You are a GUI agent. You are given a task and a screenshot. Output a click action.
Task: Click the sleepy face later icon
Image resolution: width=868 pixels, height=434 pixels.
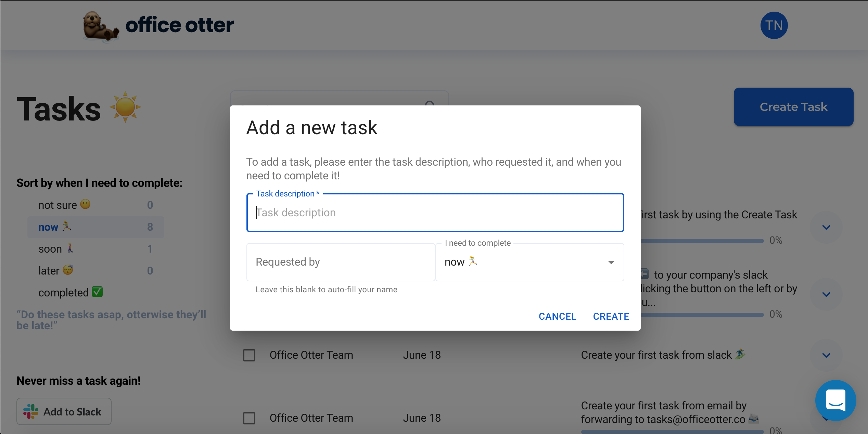tap(68, 270)
